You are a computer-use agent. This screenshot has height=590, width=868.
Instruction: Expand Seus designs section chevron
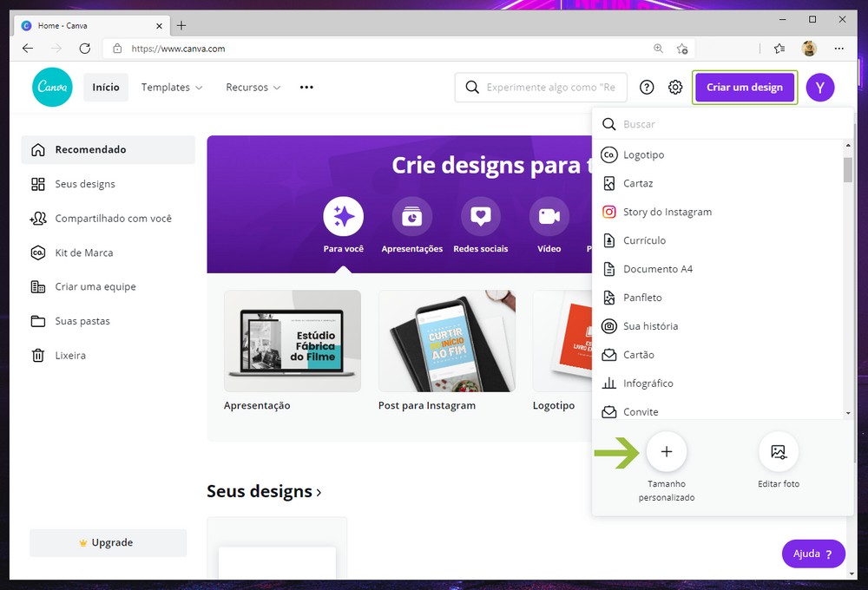319,492
